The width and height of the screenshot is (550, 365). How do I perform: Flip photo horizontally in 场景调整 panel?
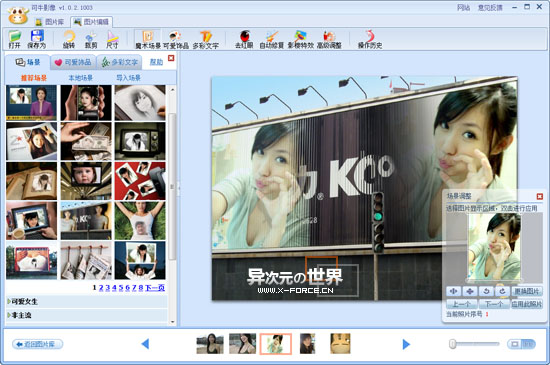click(x=453, y=291)
